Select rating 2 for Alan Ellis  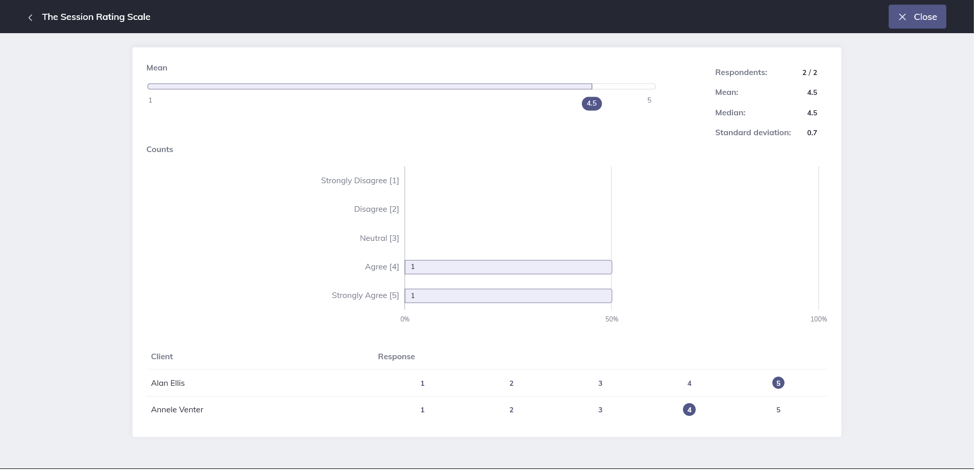point(511,383)
